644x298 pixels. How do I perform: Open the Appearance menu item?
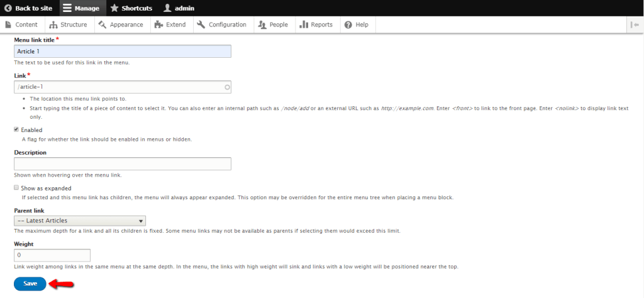point(123,25)
